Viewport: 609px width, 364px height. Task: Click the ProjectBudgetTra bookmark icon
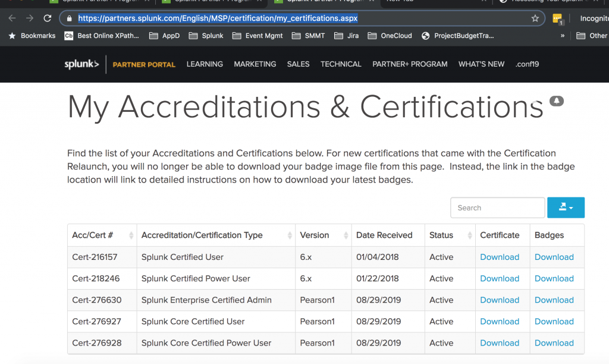[x=426, y=36]
